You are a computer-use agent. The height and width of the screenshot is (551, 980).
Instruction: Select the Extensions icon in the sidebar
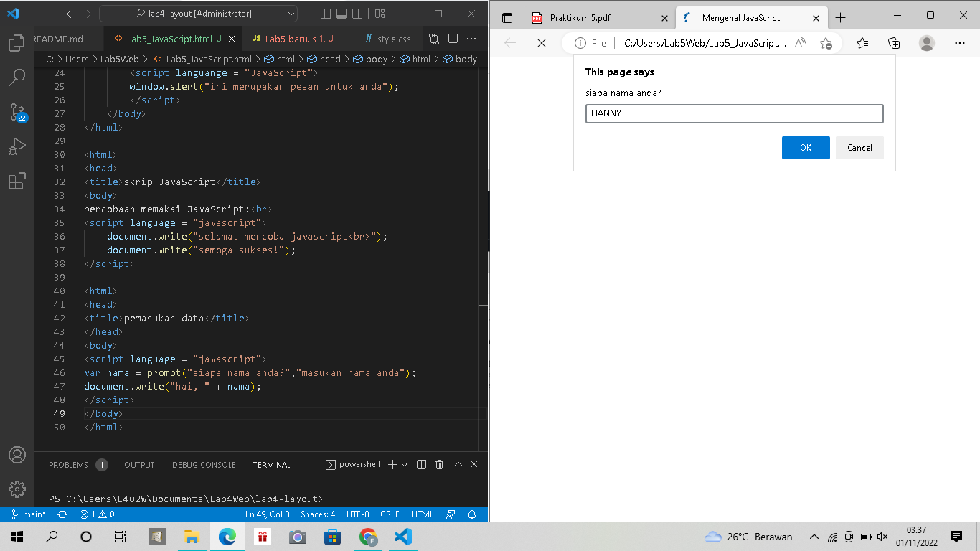pos(17,181)
